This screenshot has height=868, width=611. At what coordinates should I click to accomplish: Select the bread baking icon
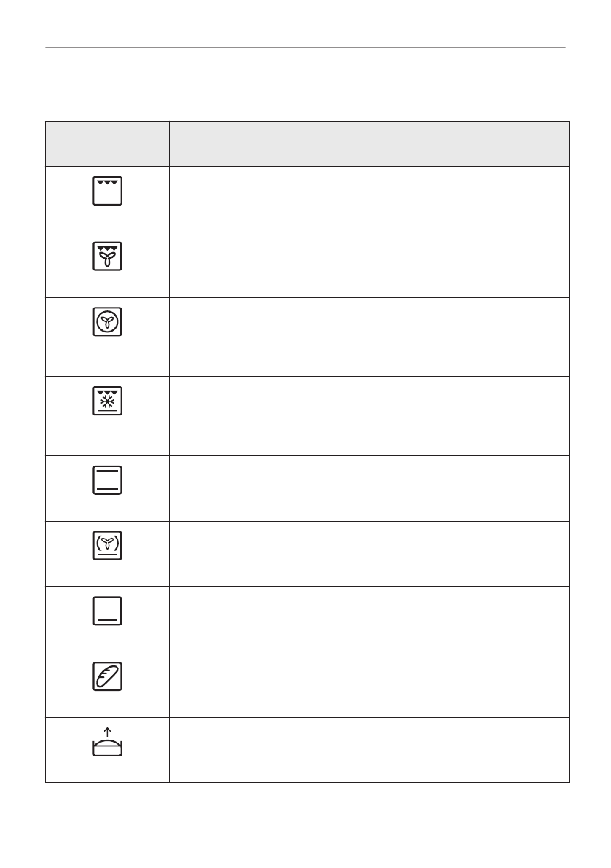coord(107,676)
